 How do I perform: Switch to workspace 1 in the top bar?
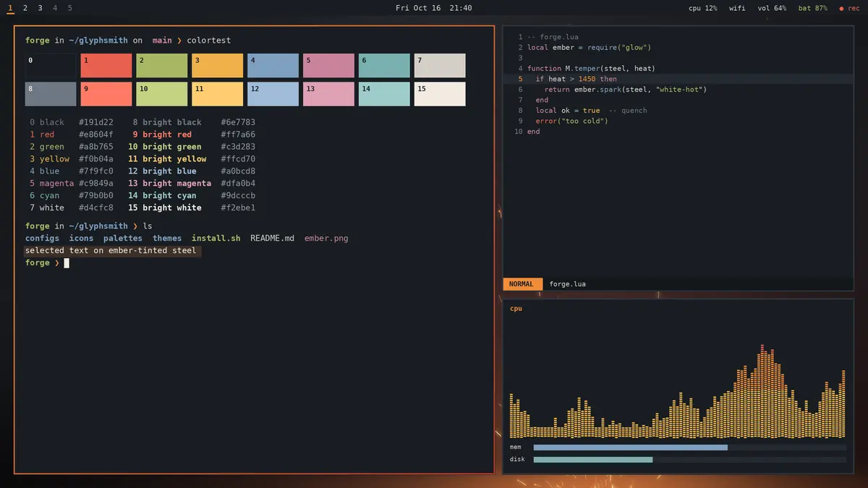click(10, 8)
